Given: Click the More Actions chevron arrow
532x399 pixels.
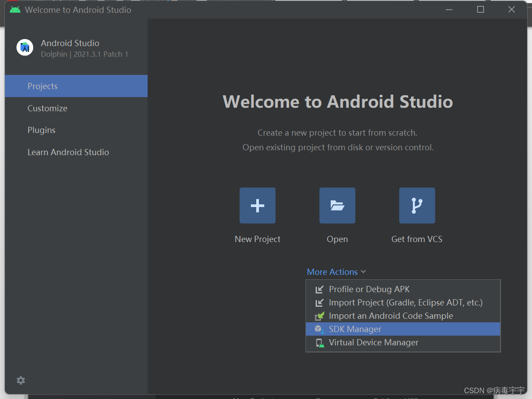Looking at the screenshot, I should pyautogui.click(x=363, y=272).
